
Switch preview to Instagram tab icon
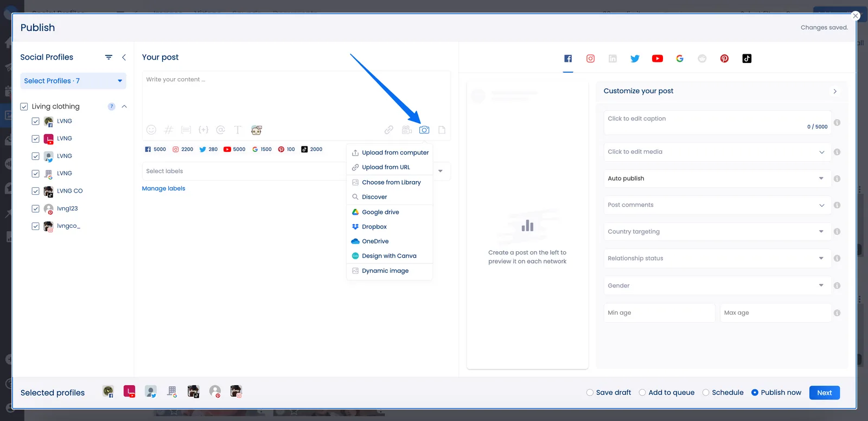click(x=590, y=59)
